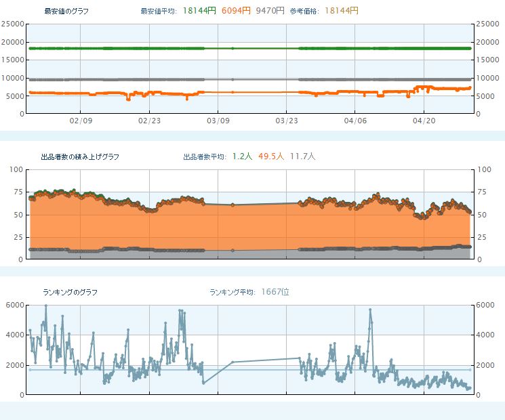505x420 pixels.
Task: Select the ランキングのグラフ chart title
Action: [x=70, y=292]
